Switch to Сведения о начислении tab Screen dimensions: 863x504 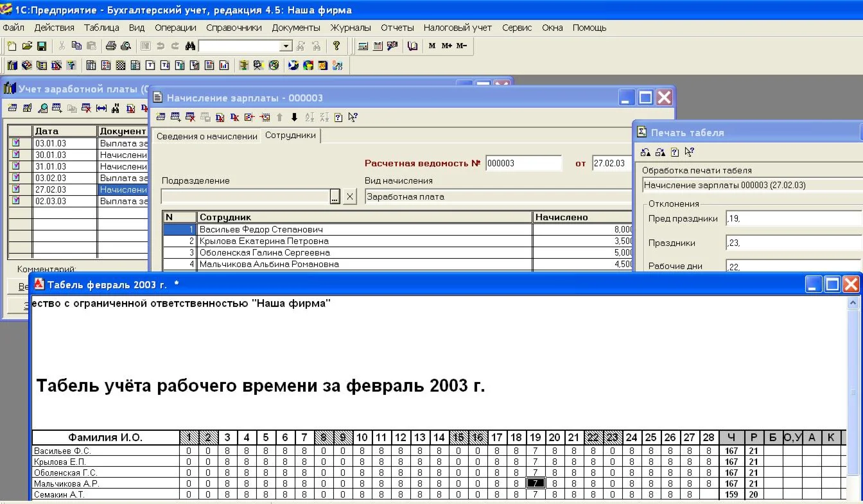click(207, 136)
